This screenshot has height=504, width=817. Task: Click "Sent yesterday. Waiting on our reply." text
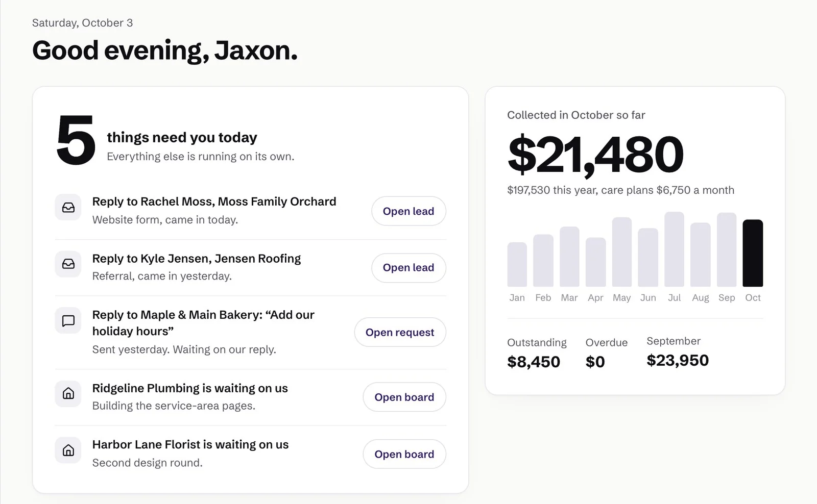[184, 349]
